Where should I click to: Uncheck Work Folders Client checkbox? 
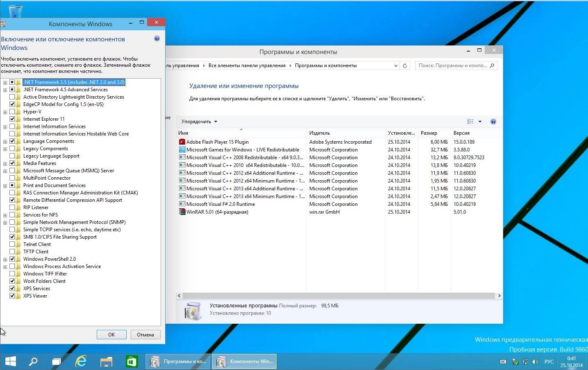click(12, 281)
